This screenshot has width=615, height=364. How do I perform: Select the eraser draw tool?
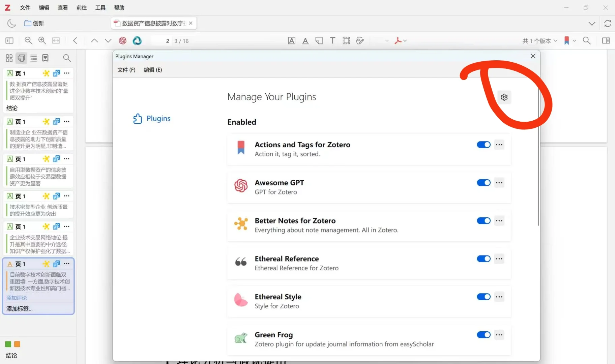[x=360, y=41]
